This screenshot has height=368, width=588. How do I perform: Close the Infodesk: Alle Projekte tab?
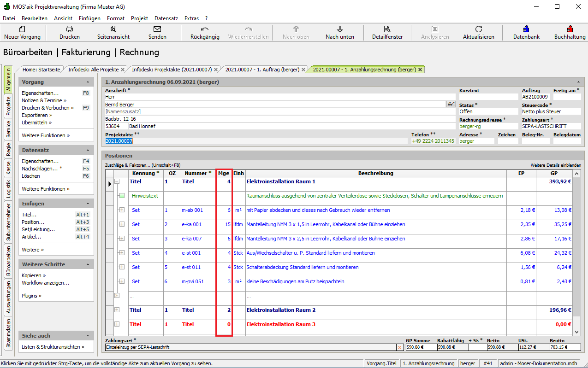coord(123,70)
